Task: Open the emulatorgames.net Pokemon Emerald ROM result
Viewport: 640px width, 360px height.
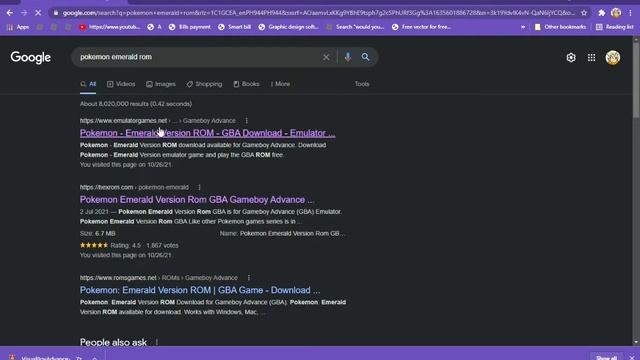Action: click(207, 133)
